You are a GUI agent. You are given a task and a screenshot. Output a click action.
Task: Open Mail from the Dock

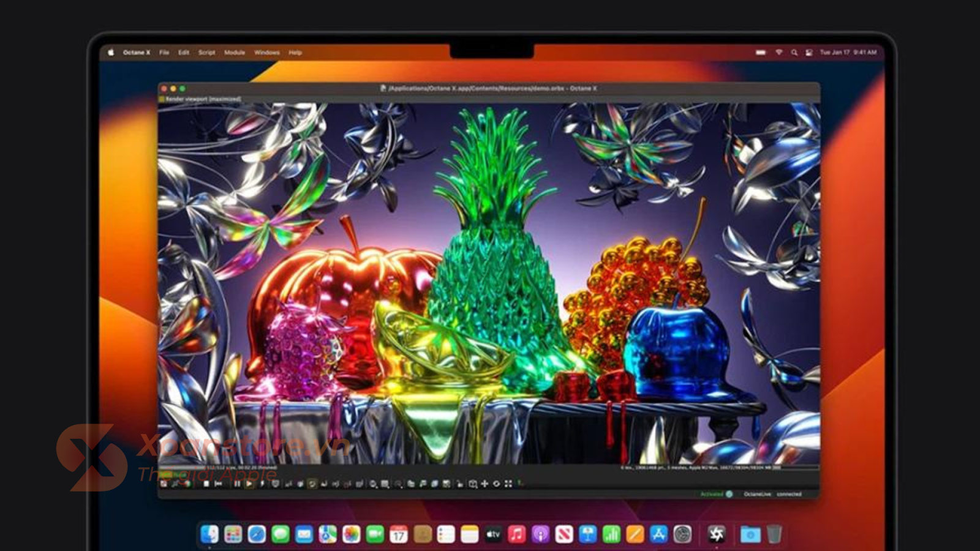(304, 534)
